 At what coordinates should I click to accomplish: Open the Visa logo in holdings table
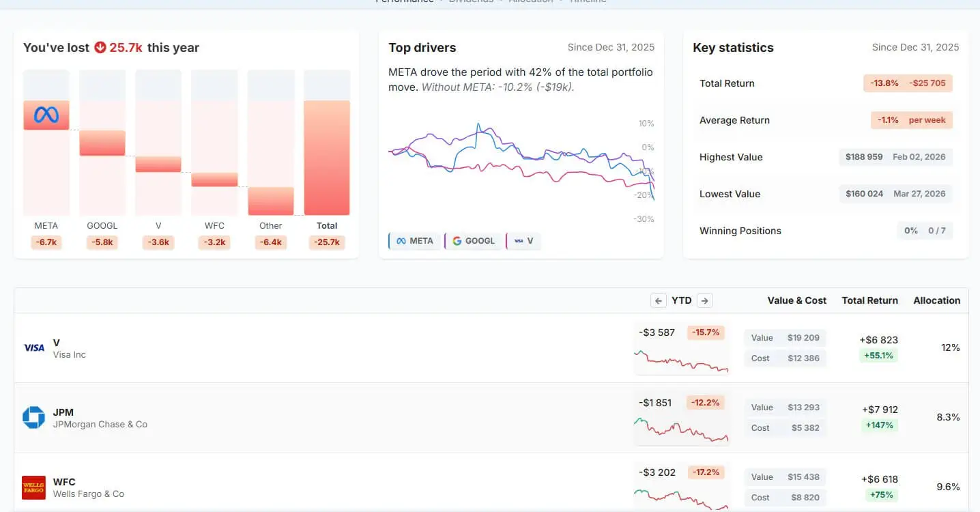(34, 347)
